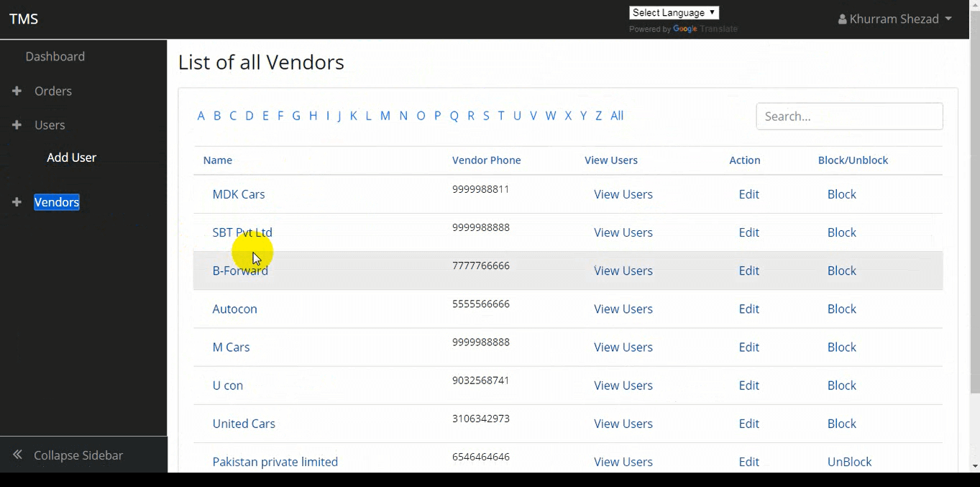The image size is (980, 487).
Task: Click phone number 7777766666
Action: tap(481, 265)
